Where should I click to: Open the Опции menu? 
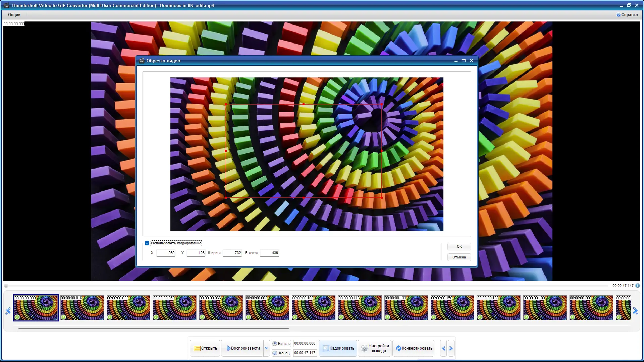(x=14, y=15)
